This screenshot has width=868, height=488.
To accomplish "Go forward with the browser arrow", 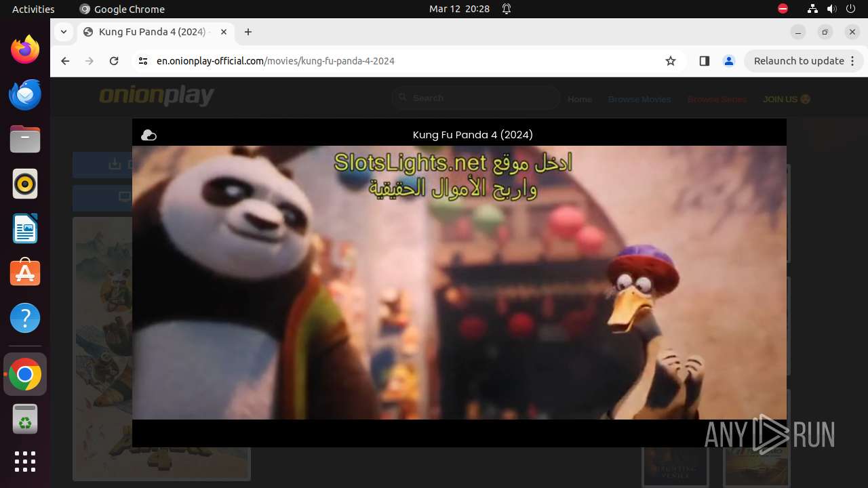I will coord(90,61).
